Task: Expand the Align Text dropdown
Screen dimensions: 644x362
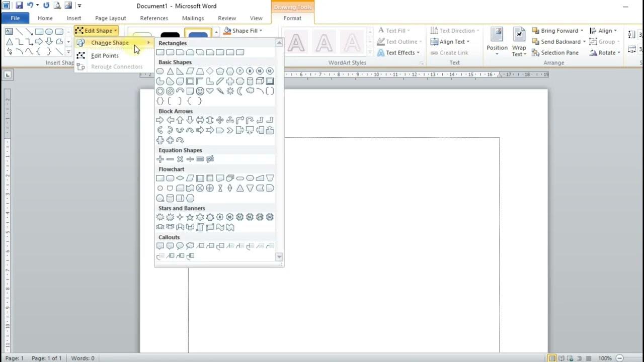Action: [x=450, y=42]
